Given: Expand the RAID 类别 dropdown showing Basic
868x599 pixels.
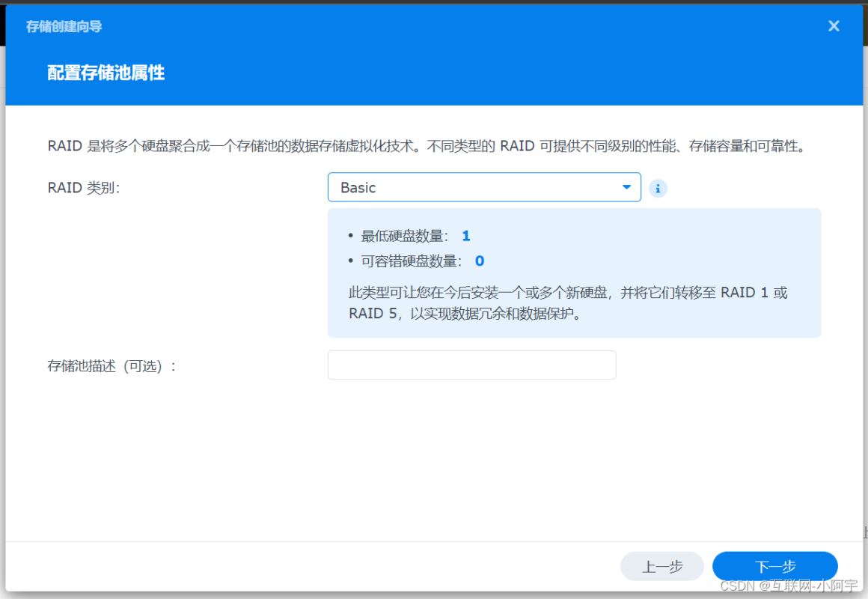Looking at the screenshot, I should [484, 187].
